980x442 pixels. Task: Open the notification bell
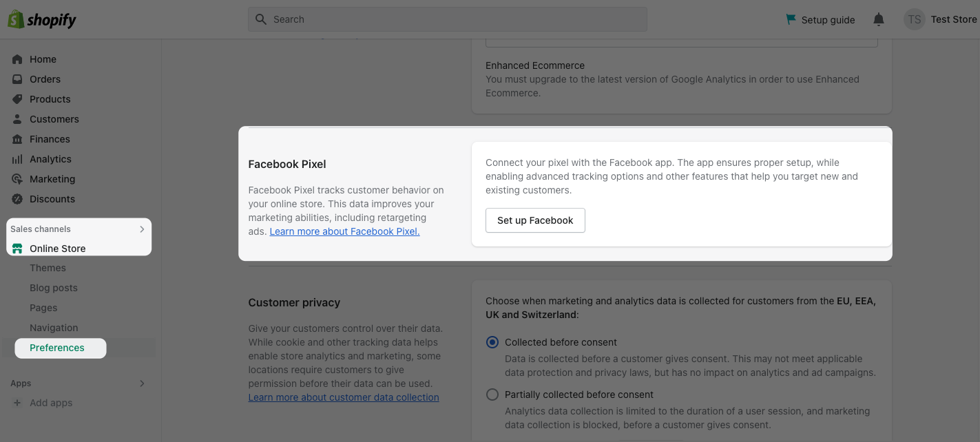878,19
